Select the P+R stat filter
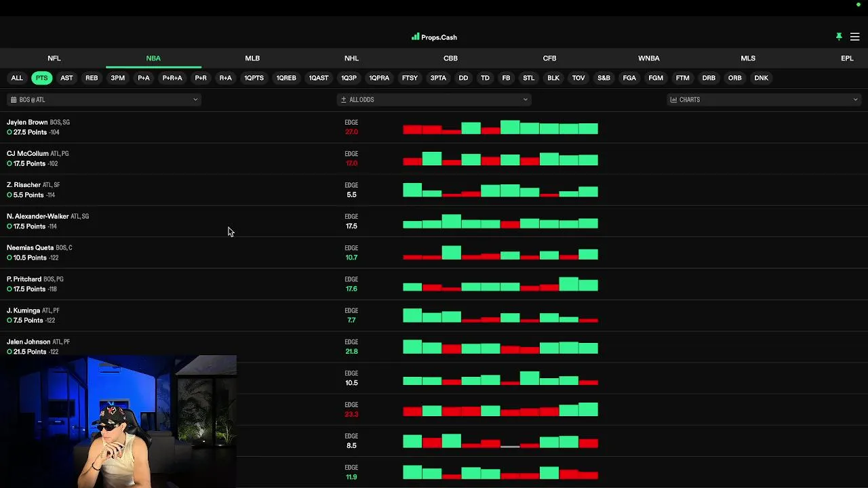 [201, 78]
